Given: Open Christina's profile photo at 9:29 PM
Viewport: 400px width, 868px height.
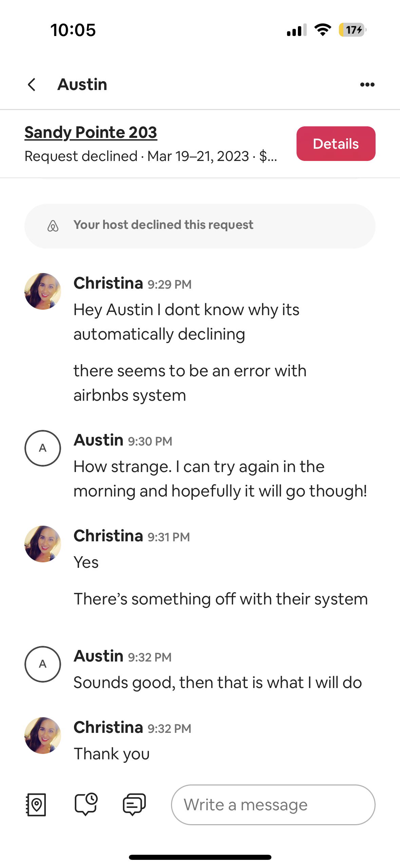Looking at the screenshot, I should point(43,291).
